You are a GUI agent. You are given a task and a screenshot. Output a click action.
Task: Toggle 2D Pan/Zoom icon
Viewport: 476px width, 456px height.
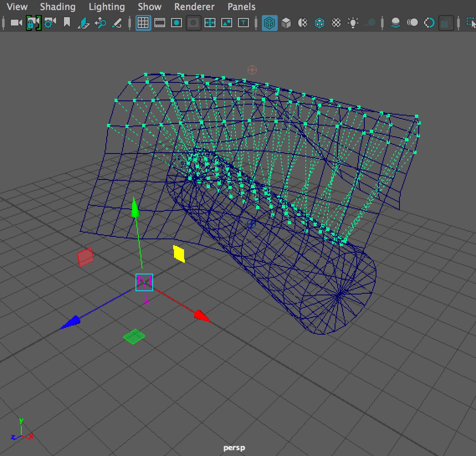(x=100, y=23)
